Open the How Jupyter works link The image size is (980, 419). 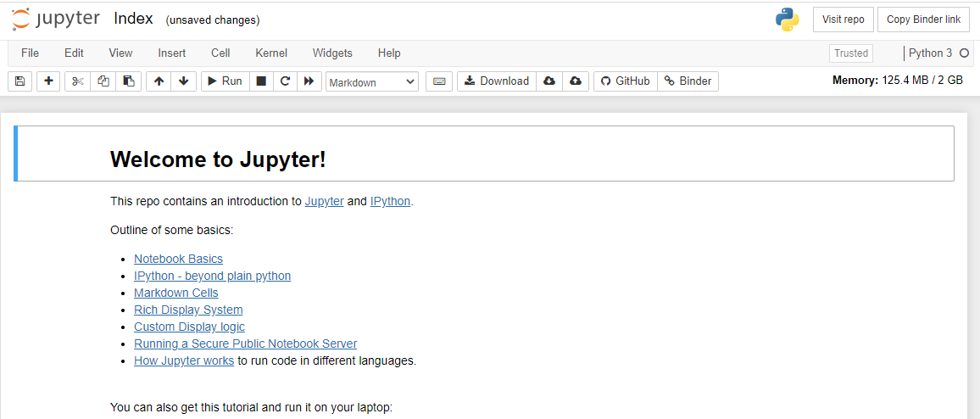point(184,360)
